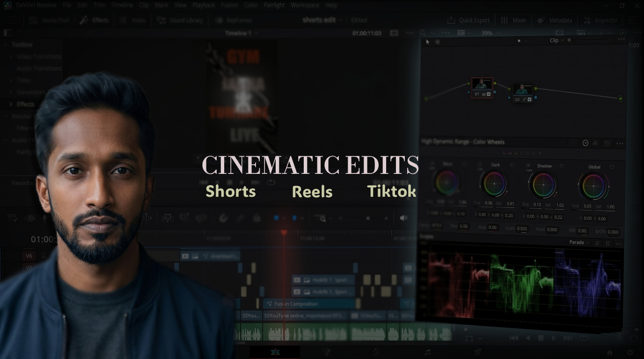644x359 pixels.
Task: Open the 39% viewer zoom dropdown
Action: 490,33
